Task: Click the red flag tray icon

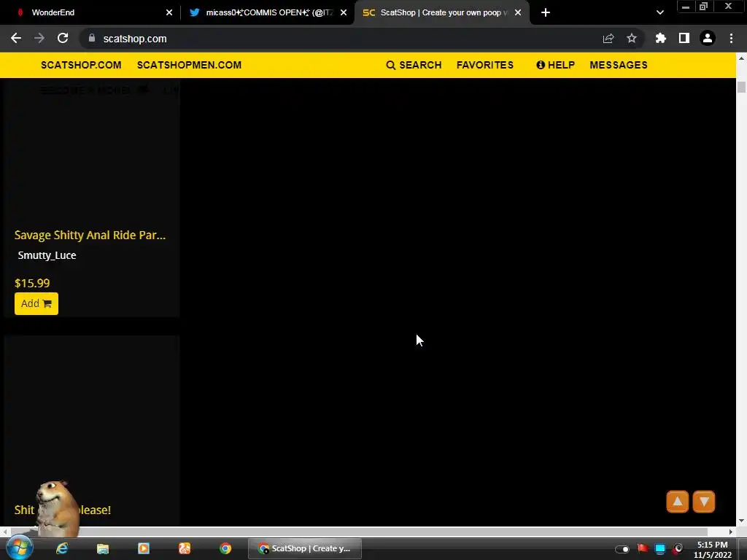Action: 643,548
